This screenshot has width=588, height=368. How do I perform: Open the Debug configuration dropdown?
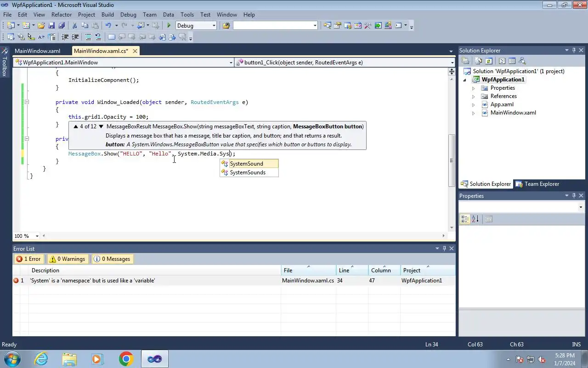pyautogui.click(x=214, y=26)
